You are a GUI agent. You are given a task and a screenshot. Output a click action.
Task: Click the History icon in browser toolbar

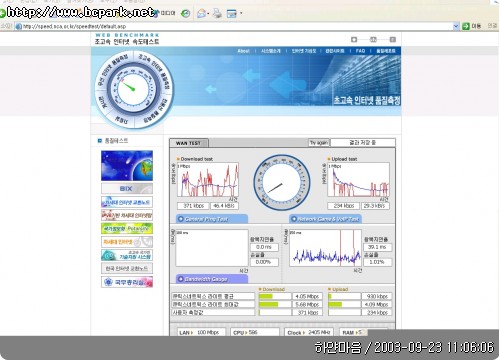[186, 13]
